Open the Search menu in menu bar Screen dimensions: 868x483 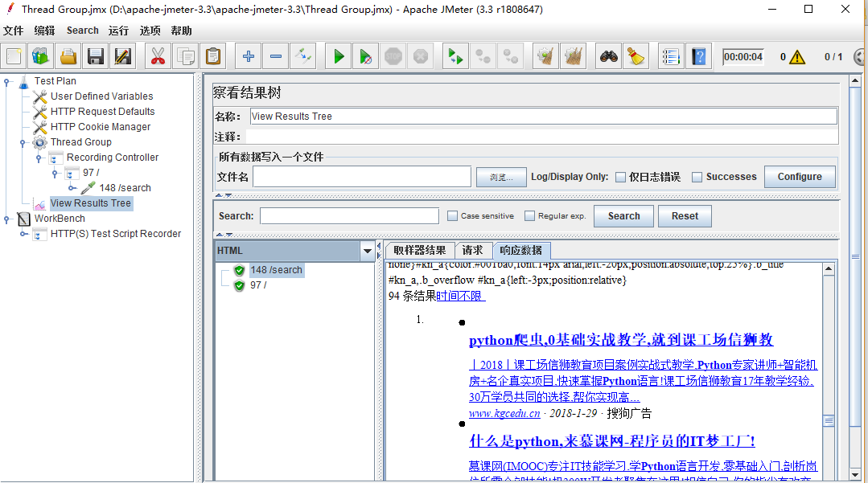(83, 31)
